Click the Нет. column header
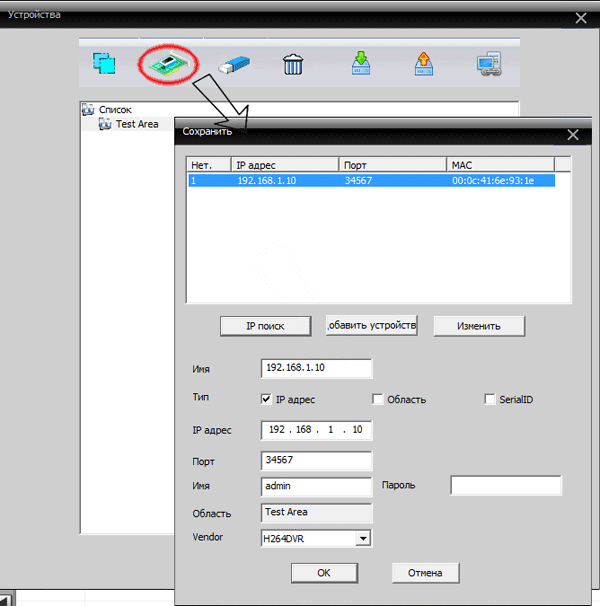This screenshot has width=600, height=606. pyautogui.click(x=208, y=165)
